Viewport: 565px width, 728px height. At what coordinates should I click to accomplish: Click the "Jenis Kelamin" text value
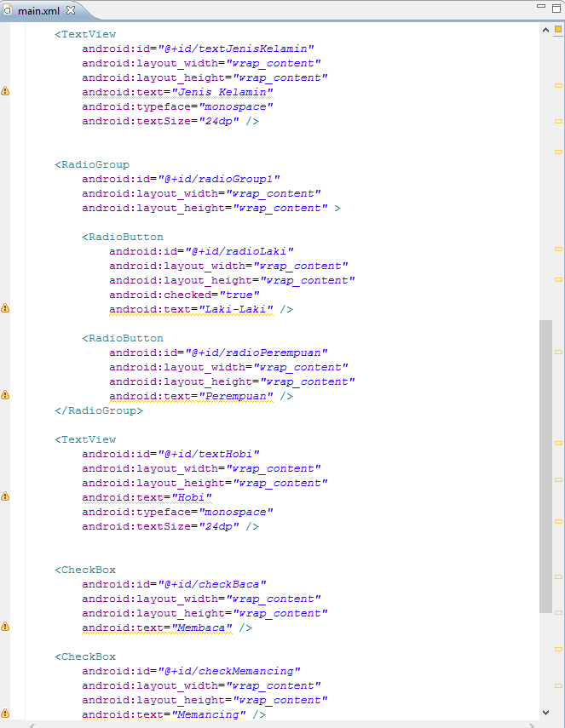(x=222, y=93)
